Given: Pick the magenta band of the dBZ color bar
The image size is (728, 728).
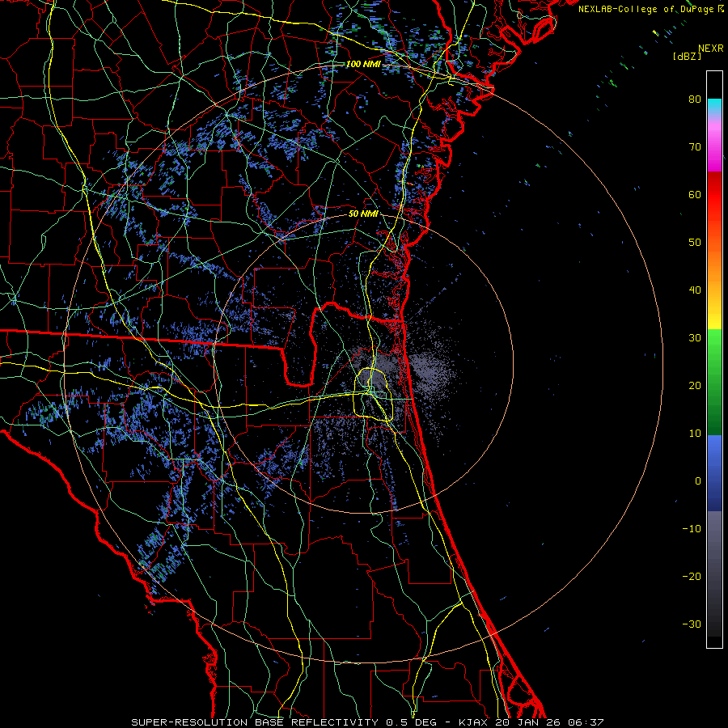Looking at the screenshot, I should (x=714, y=146).
